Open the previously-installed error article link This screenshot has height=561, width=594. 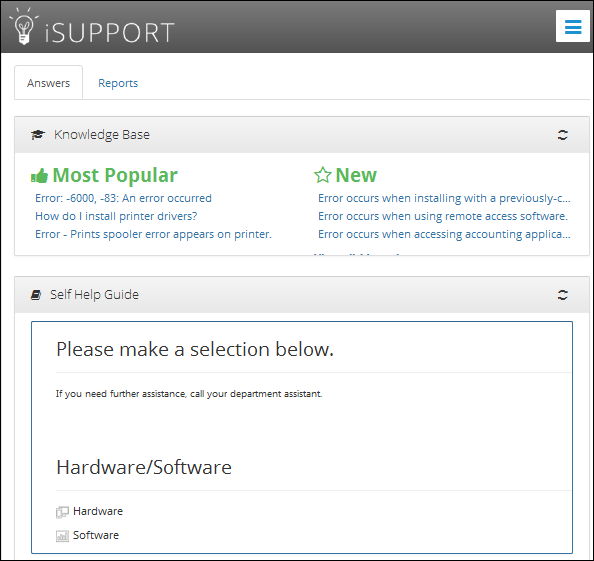(x=444, y=198)
